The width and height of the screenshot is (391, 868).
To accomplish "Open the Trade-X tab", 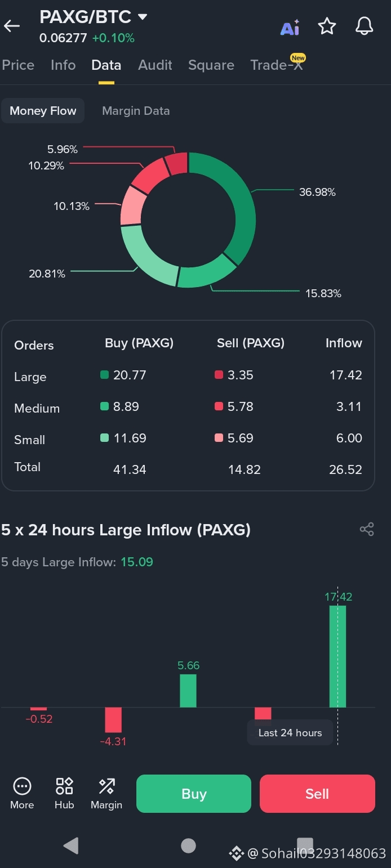I will [277, 64].
